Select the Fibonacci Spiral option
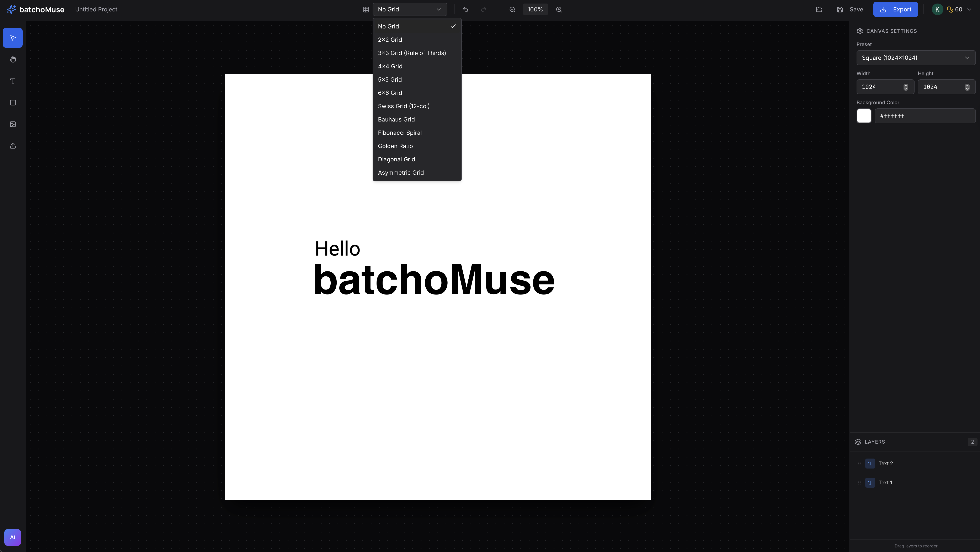 [x=399, y=133]
